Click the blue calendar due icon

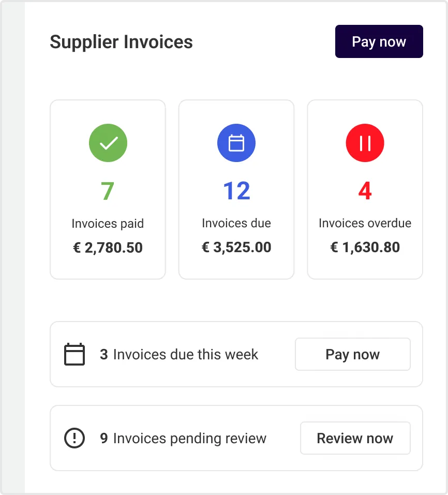[236, 143]
